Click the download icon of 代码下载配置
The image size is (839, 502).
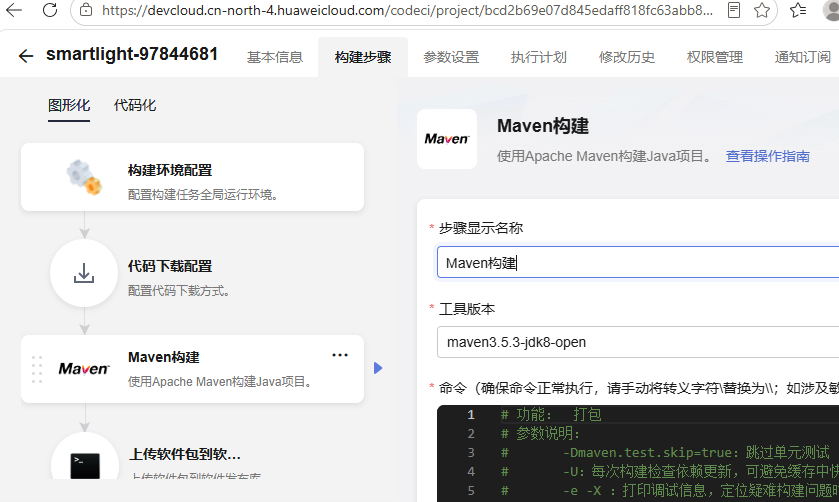point(84,273)
